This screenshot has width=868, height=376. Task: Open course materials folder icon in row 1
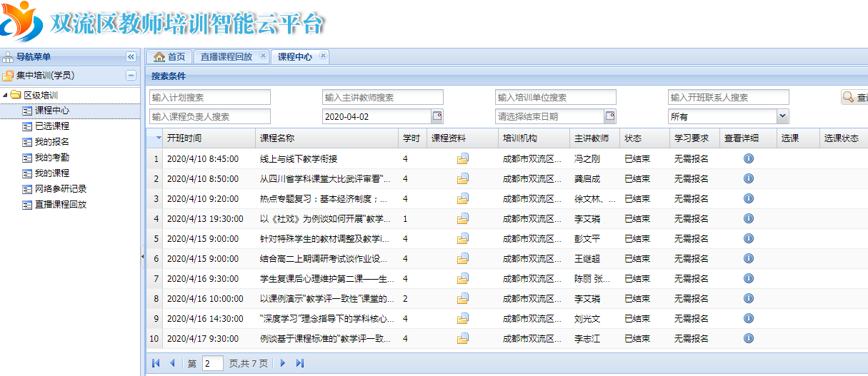click(x=462, y=159)
